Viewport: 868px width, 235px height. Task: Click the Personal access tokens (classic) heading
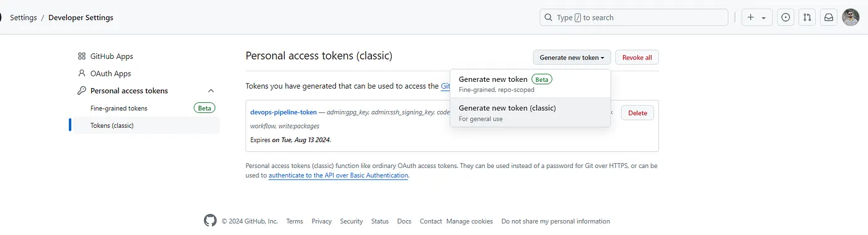point(319,56)
